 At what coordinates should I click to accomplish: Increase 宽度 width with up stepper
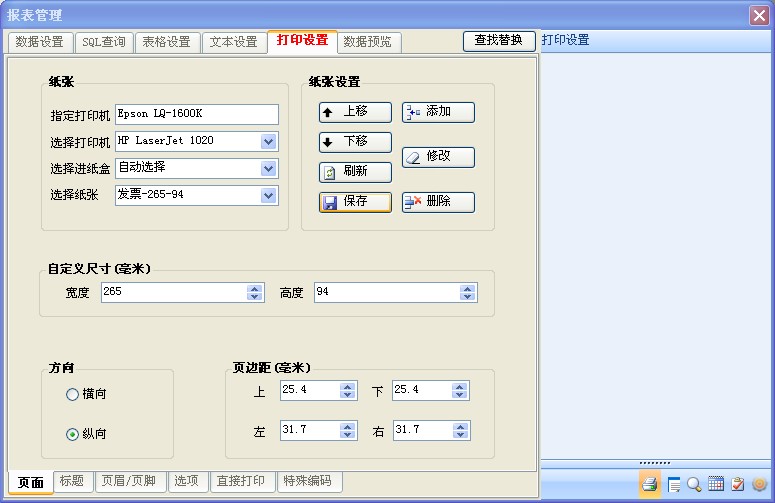click(x=255, y=289)
